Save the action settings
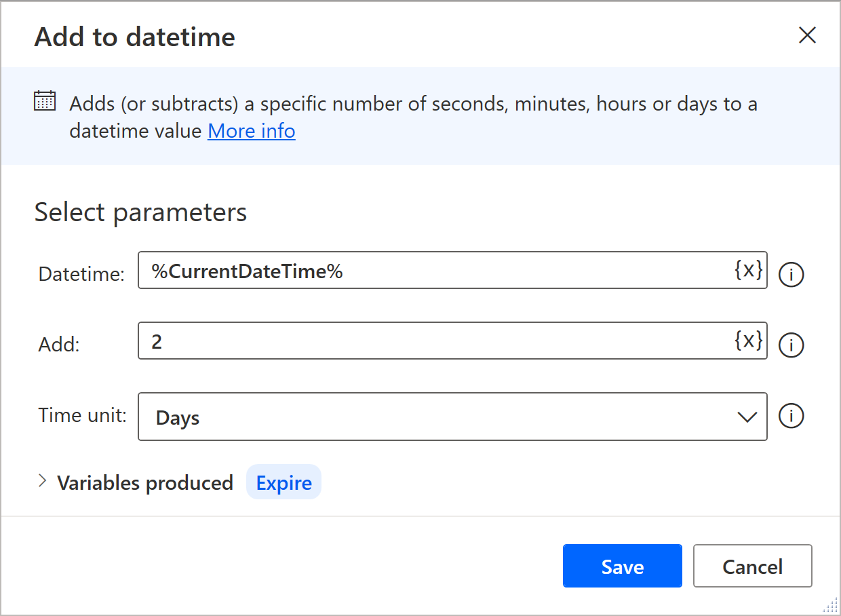Screen dimensions: 841x616 [622, 566]
